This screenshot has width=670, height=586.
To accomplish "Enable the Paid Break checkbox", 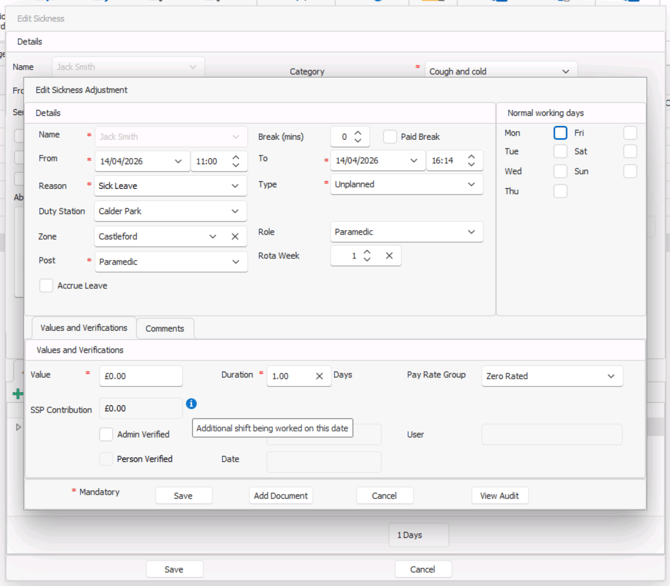I will pyautogui.click(x=390, y=137).
